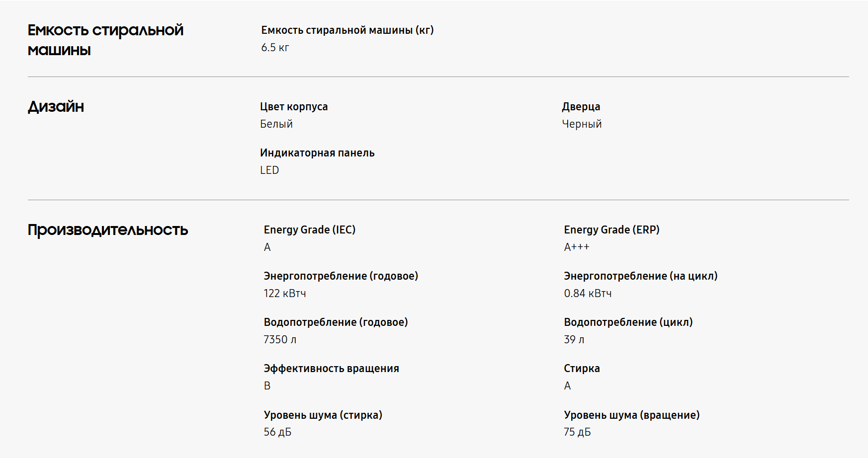Image resolution: width=868 pixels, height=458 pixels.
Task: Click the 'Белый' body color value
Action: (276, 124)
